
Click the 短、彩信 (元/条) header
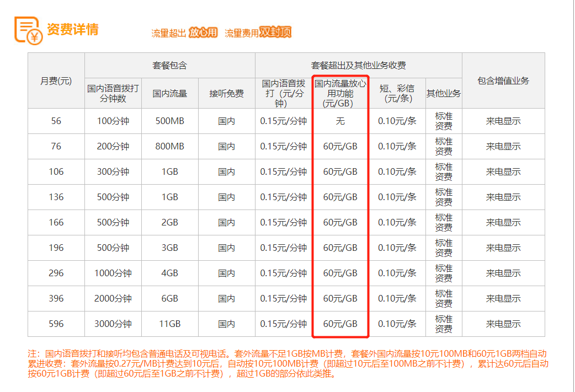point(397,93)
